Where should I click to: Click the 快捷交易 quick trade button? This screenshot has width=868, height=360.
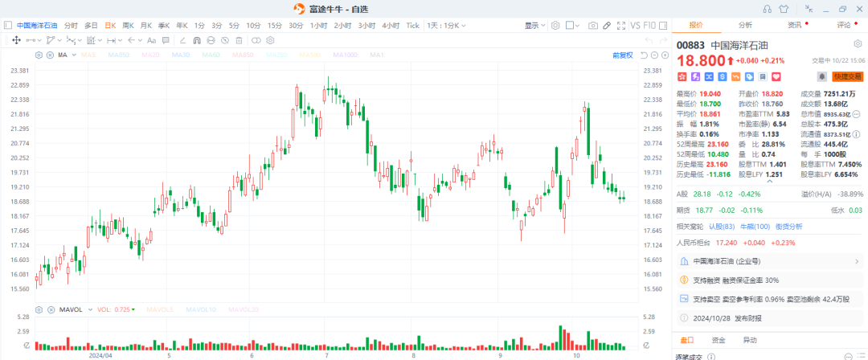click(847, 76)
